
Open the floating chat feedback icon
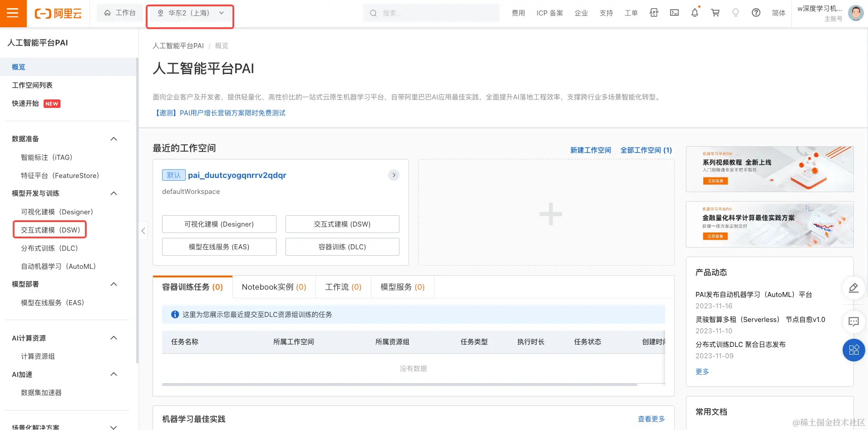(x=853, y=322)
